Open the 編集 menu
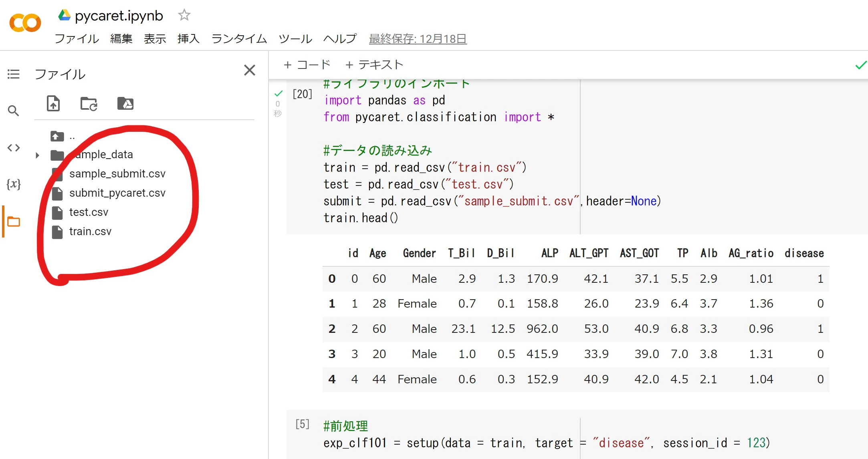The height and width of the screenshot is (459, 868). click(x=121, y=38)
